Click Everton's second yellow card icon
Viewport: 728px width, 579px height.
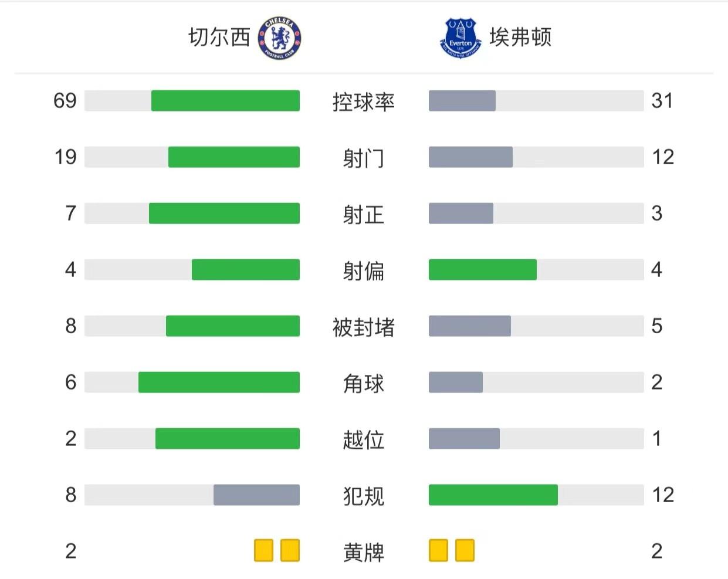point(465,551)
